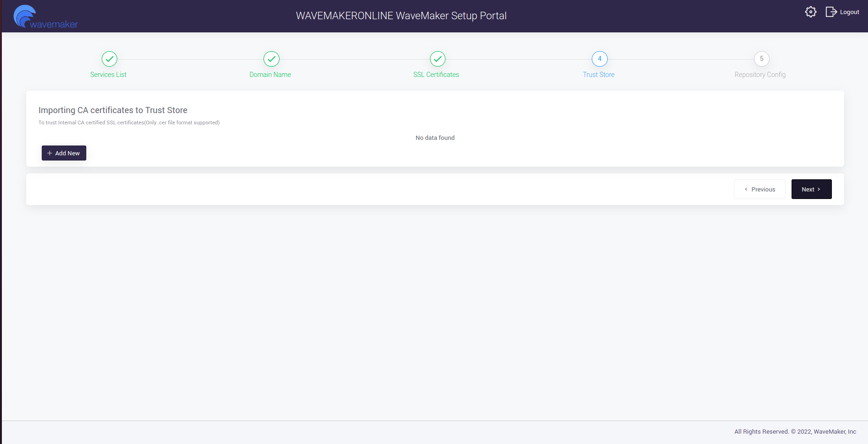Click the 'No data found' message

point(435,138)
